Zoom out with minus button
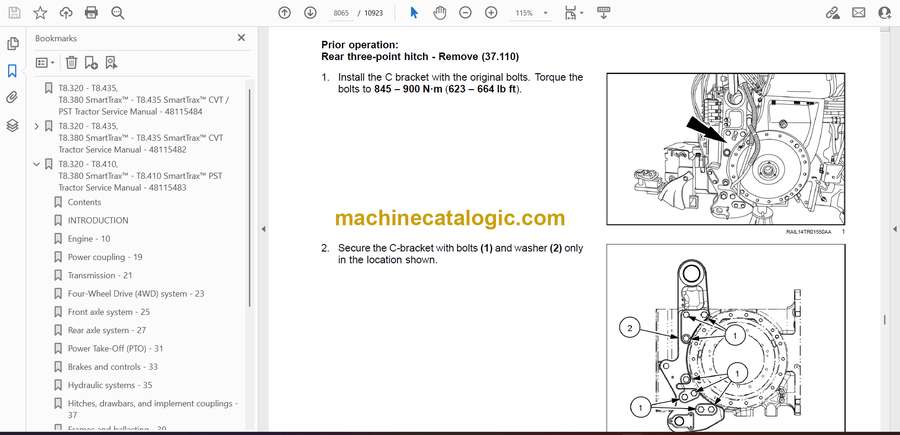The image size is (900, 435). pyautogui.click(x=465, y=13)
